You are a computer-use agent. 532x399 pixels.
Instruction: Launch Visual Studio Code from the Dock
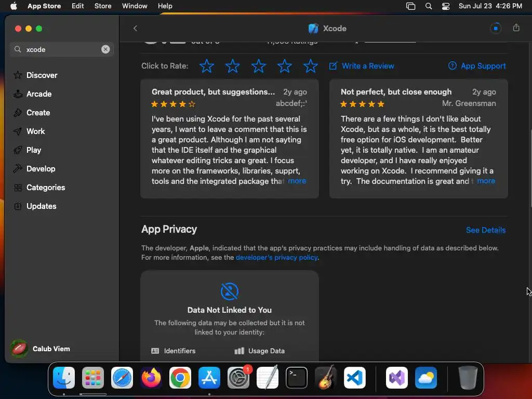tap(355, 378)
